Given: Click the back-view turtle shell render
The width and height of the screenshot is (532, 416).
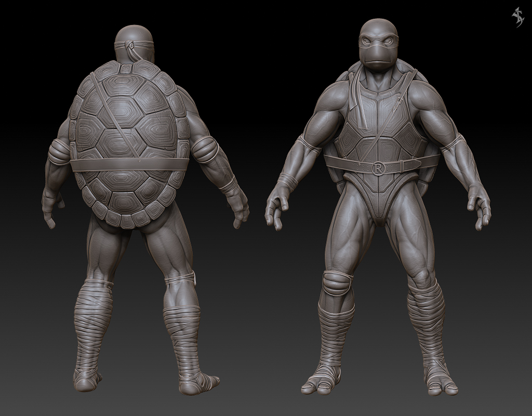Looking at the screenshot, I should coord(129,145).
